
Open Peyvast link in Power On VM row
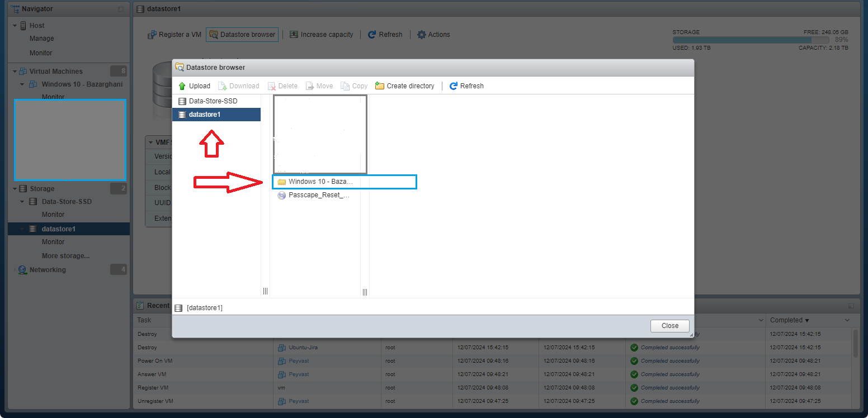pos(299,361)
